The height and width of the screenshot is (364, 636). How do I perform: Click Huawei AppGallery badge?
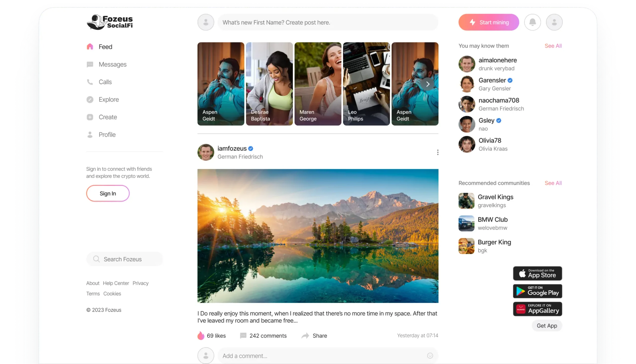537,309
